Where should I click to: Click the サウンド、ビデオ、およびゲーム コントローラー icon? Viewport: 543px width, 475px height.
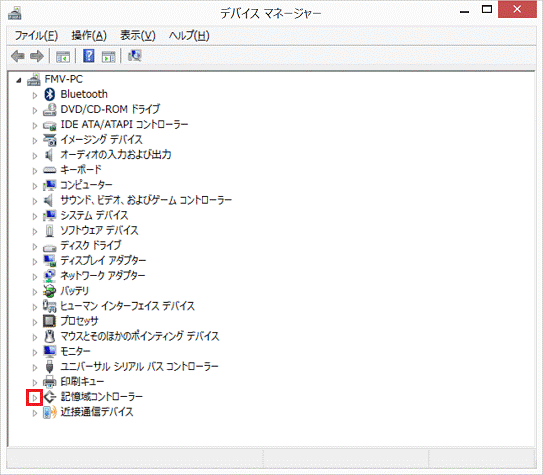[x=49, y=200]
